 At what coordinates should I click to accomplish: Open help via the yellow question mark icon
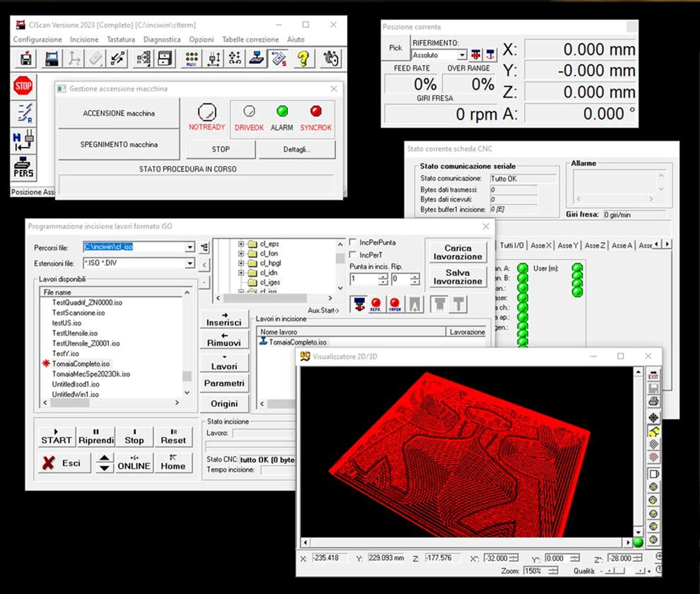tap(303, 58)
